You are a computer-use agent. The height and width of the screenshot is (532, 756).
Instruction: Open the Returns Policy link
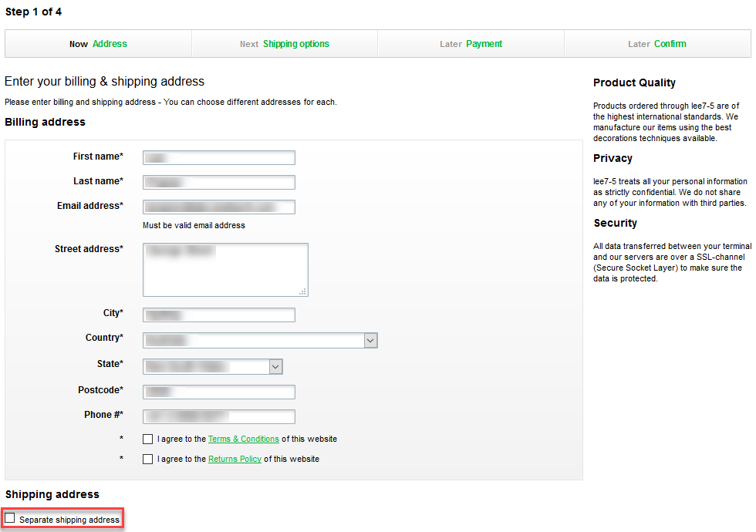235,459
